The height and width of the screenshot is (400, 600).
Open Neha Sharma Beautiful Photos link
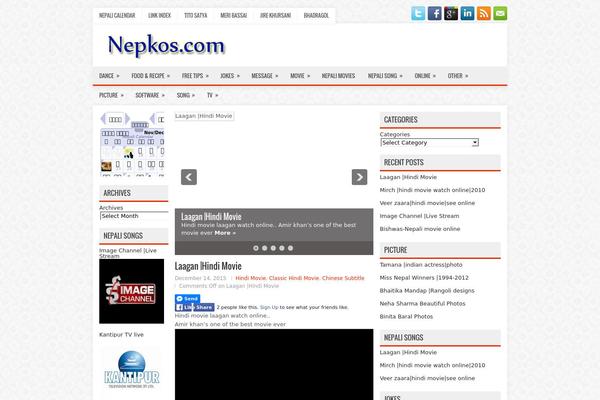pos(422,304)
